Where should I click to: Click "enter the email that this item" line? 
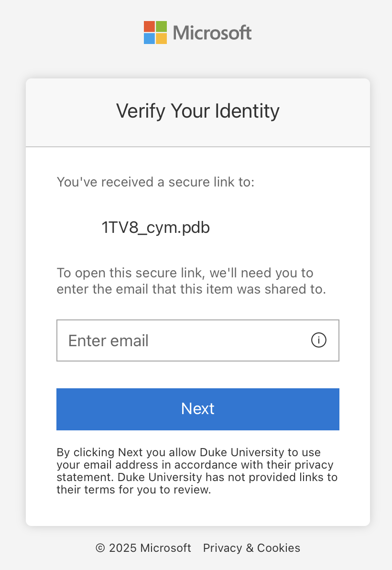pyautogui.click(x=191, y=289)
